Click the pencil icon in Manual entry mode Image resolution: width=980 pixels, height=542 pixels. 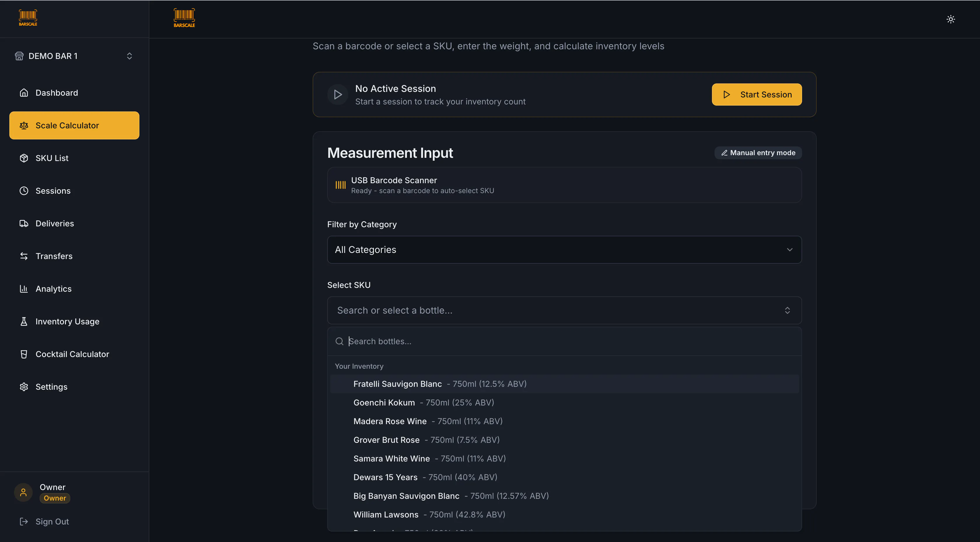[x=724, y=153]
